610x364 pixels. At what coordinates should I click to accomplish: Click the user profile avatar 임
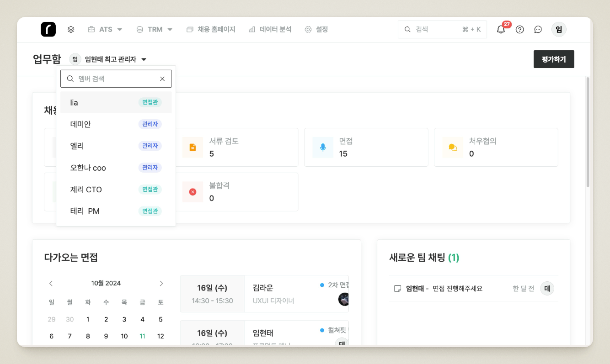tap(558, 30)
